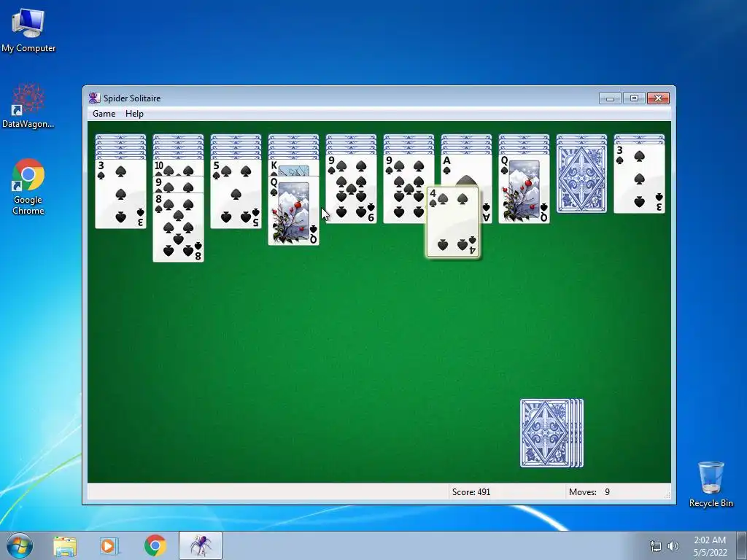Click the highlighted 4 of spades card
This screenshot has width=747, height=560.
coord(452,222)
